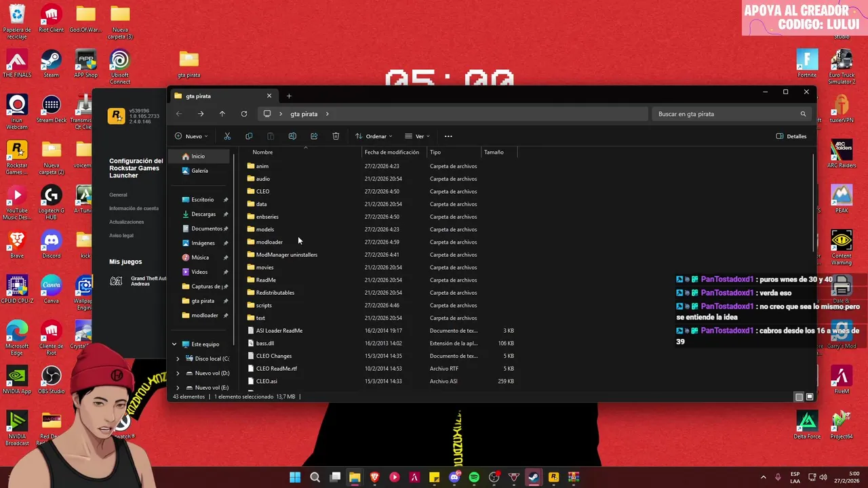Open the three-dots more options menu

(448, 136)
